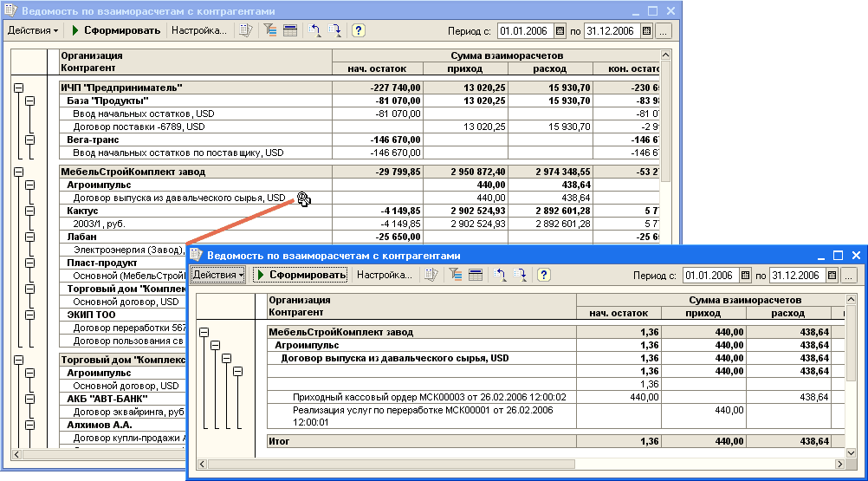This screenshot has height=481, width=868.
Task: Click end date field 31.12.2006 in back window
Action: tap(612, 31)
